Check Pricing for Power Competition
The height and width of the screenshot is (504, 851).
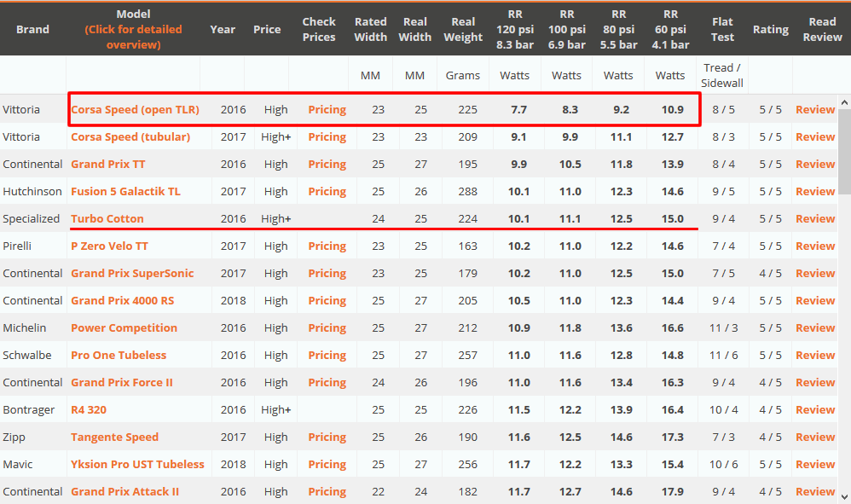point(327,327)
